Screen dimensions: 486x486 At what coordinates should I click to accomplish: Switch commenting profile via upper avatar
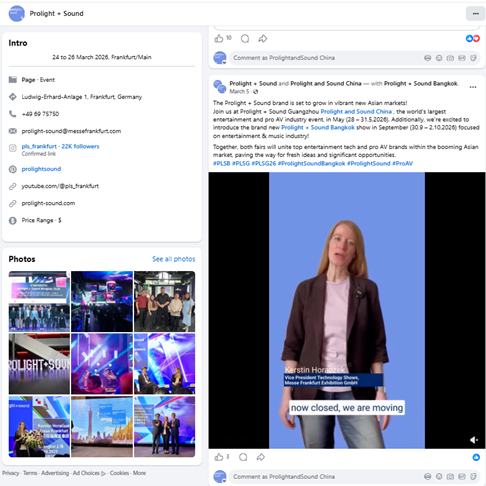220,58
